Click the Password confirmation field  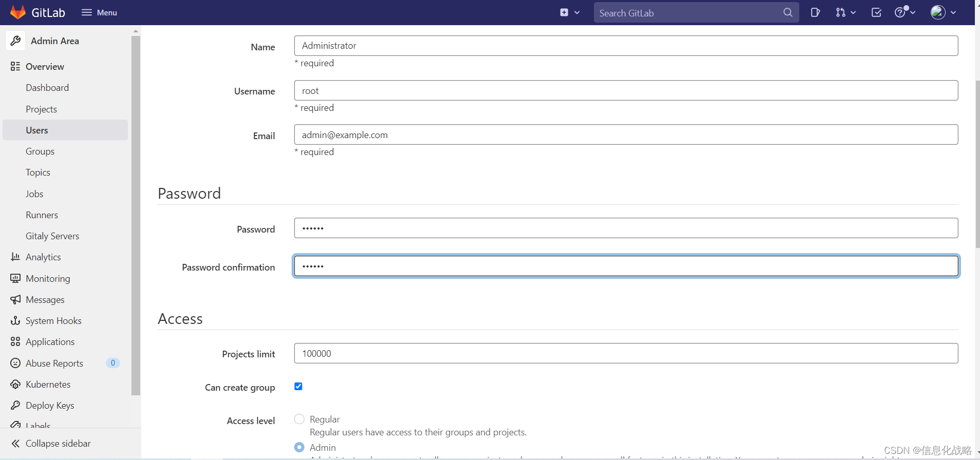pos(626,266)
